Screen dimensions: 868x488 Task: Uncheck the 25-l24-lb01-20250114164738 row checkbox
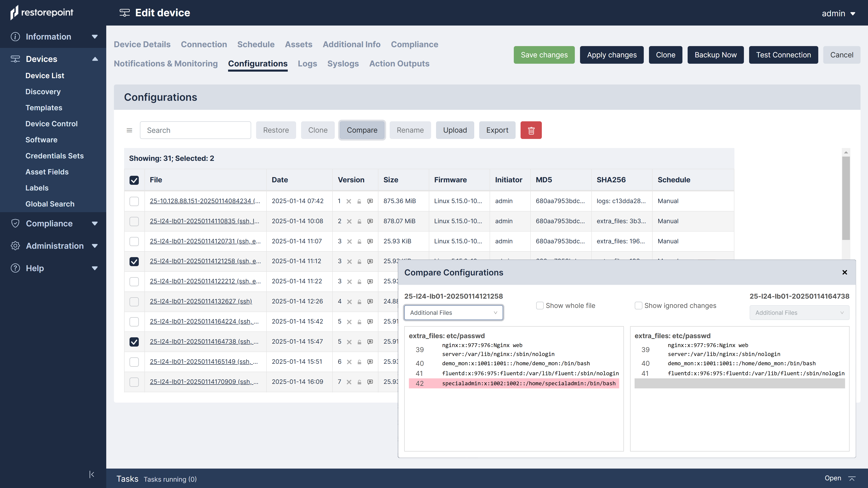coord(134,342)
